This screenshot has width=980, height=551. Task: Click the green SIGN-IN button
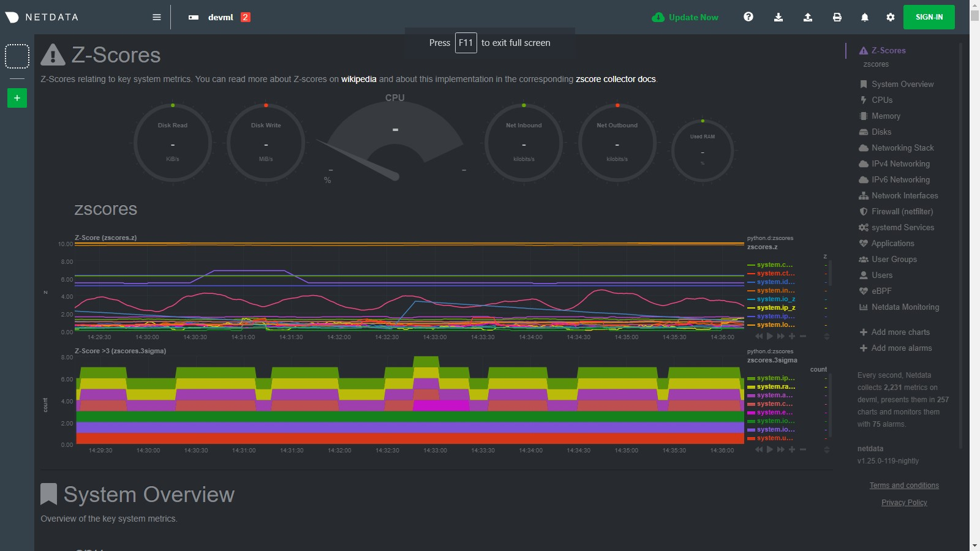(929, 17)
